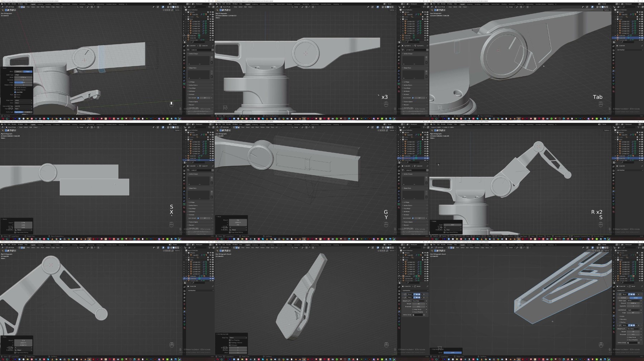The height and width of the screenshot is (361, 644).
Task: Choose Edge select mode in bottom-right Blender window
Action: pos(451,247)
